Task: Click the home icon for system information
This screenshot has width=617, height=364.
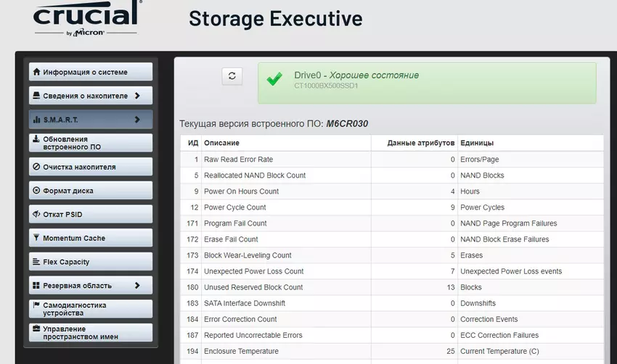Action: point(36,73)
